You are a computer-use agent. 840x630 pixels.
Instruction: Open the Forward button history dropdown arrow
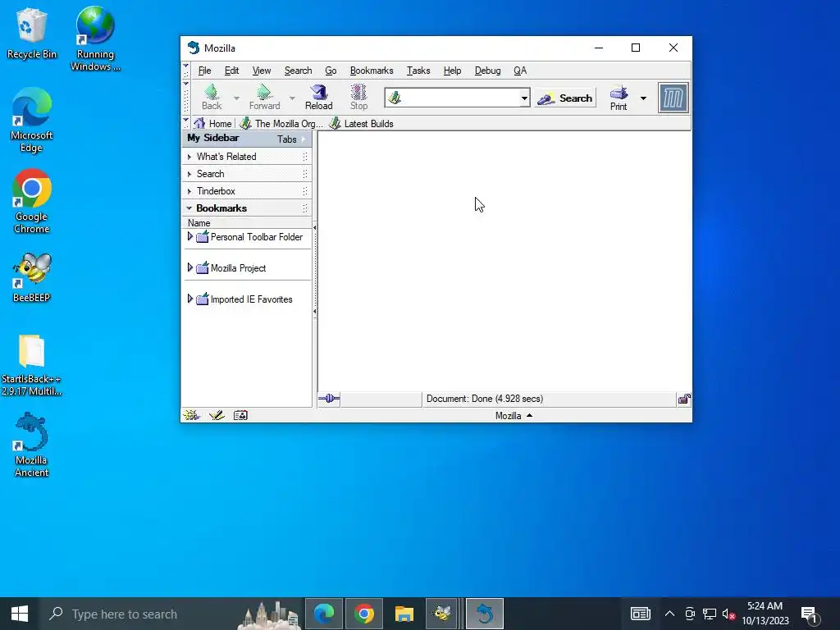pyautogui.click(x=292, y=98)
